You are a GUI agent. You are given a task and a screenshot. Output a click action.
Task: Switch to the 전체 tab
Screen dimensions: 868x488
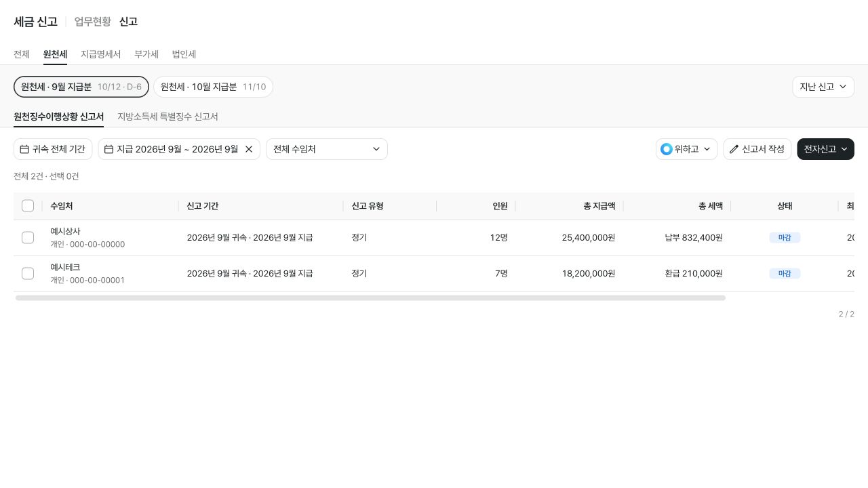point(22,54)
